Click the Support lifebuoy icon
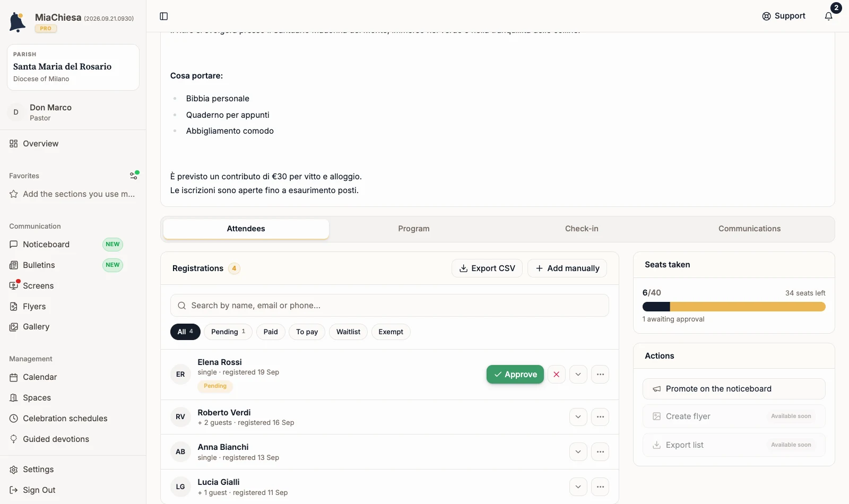 766,16
